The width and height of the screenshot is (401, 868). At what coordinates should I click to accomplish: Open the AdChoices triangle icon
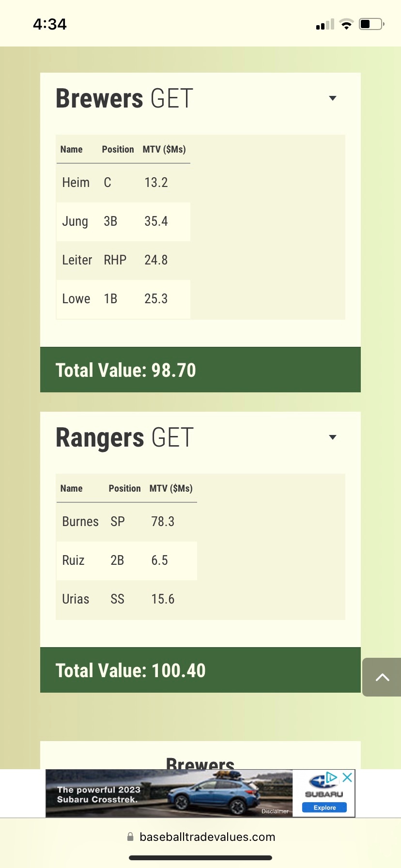[332, 778]
